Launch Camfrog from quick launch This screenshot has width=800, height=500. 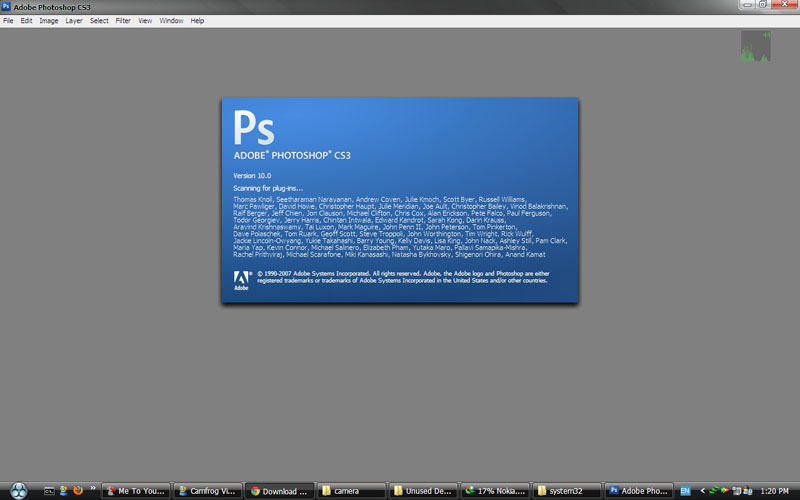pos(64,491)
